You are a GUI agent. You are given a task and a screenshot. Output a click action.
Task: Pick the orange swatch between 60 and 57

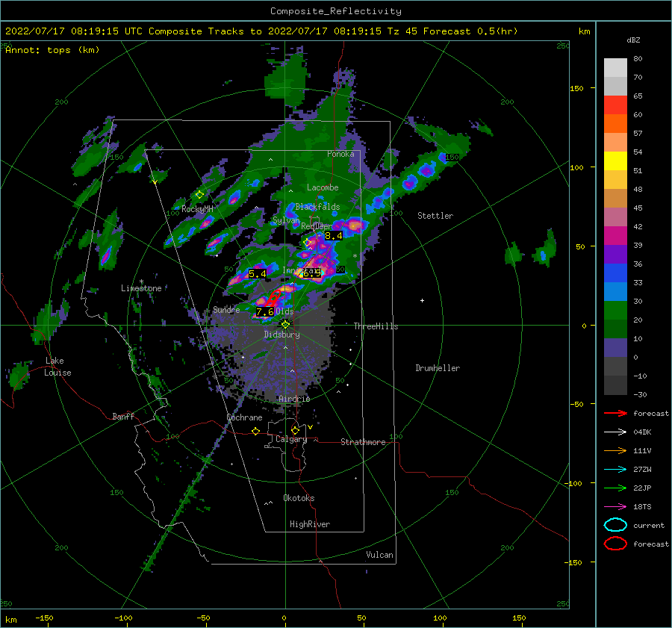pos(615,123)
